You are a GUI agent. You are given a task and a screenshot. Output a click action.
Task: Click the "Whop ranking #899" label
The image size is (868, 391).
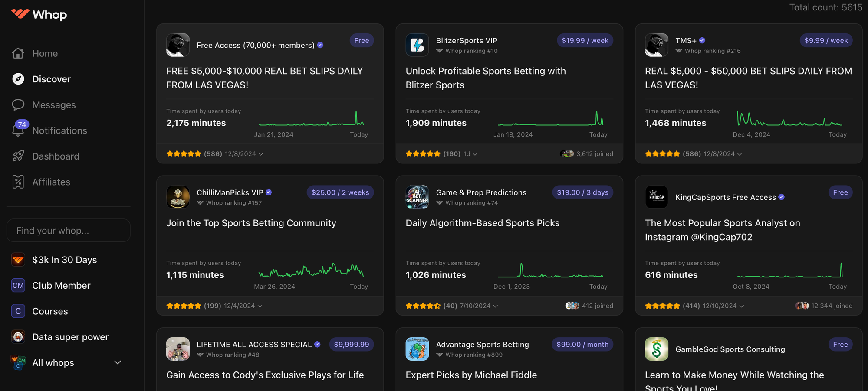[474, 355]
